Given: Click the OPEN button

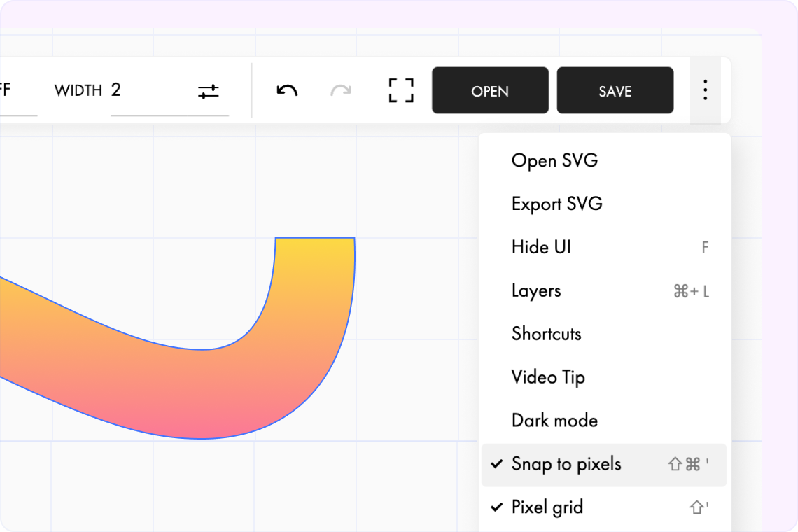Looking at the screenshot, I should pos(490,90).
